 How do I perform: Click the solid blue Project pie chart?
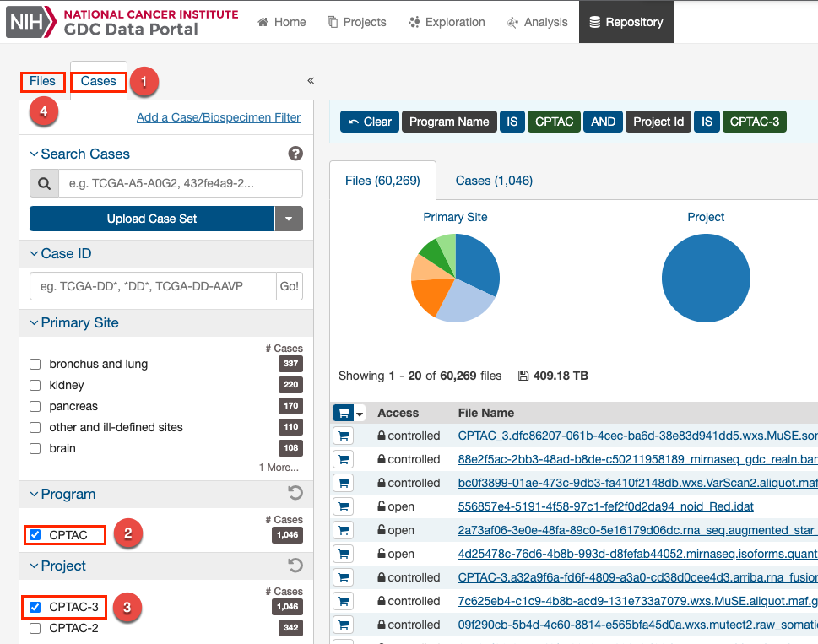coord(706,278)
